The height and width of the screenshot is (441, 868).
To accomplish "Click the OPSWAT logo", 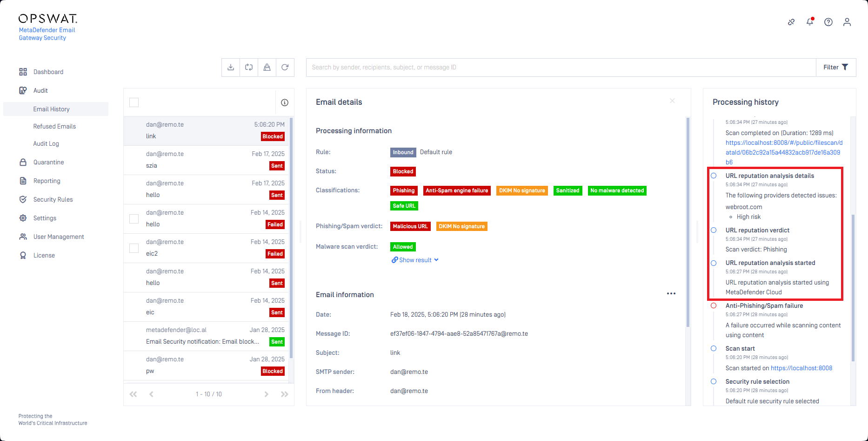I will point(47,19).
